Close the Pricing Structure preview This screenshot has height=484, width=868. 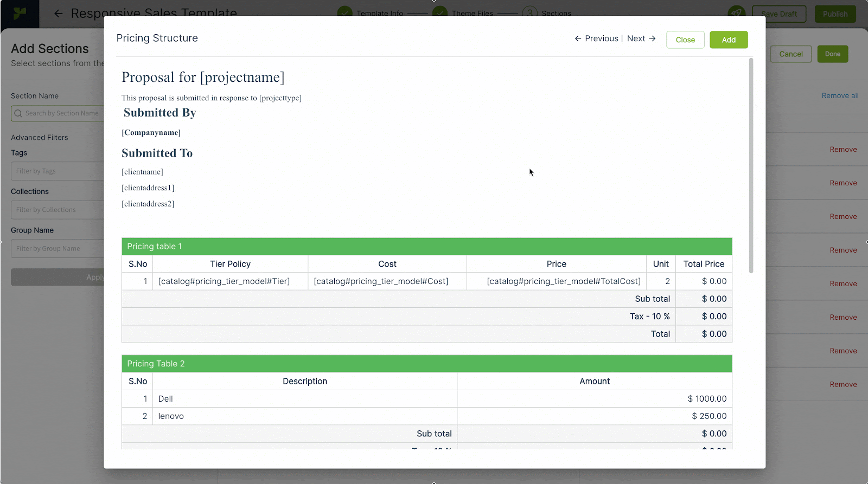coord(685,40)
